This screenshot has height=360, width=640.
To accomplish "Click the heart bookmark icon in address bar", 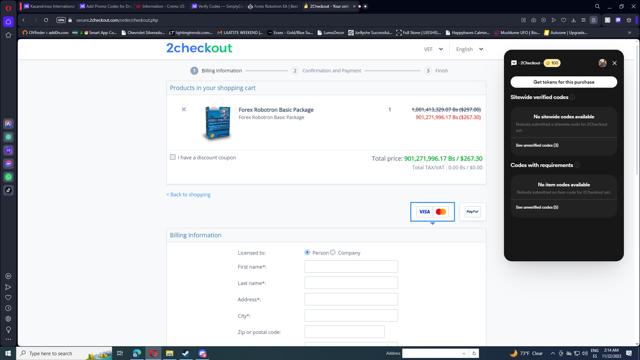I will point(564,20).
